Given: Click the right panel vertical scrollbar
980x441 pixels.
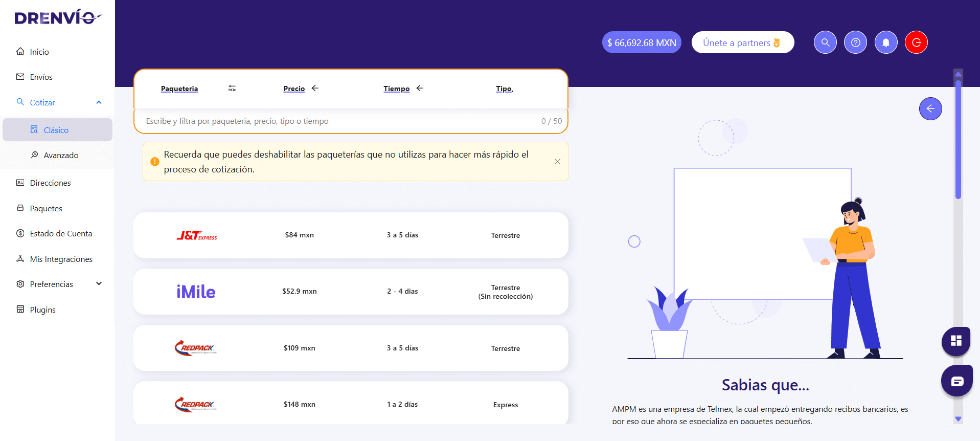Looking at the screenshot, I should 958,138.
